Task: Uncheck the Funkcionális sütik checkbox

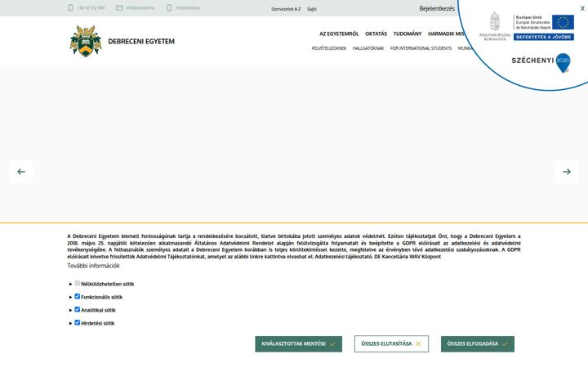Action: click(x=78, y=297)
